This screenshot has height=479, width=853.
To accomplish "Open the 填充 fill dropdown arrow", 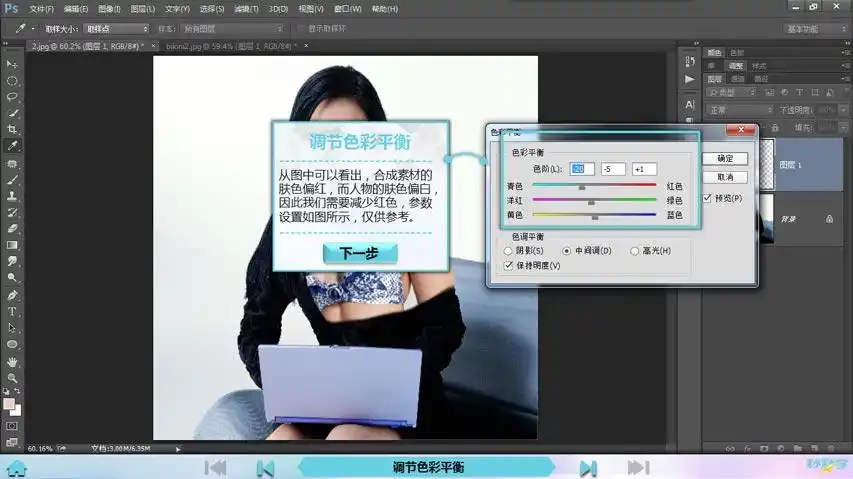I will click(844, 128).
